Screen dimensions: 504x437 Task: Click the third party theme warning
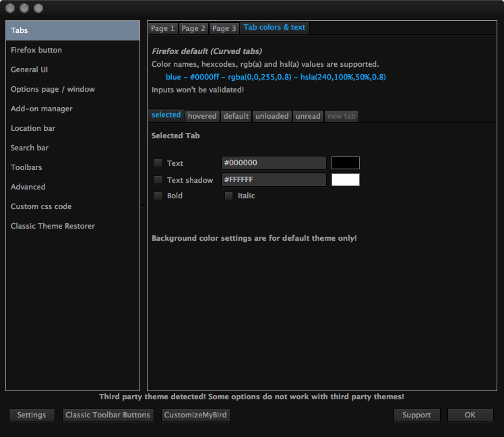point(251,397)
